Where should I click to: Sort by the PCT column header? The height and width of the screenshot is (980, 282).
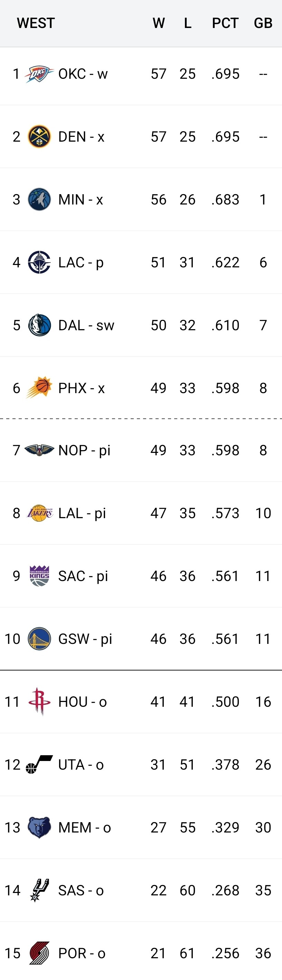[x=225, y=23]
